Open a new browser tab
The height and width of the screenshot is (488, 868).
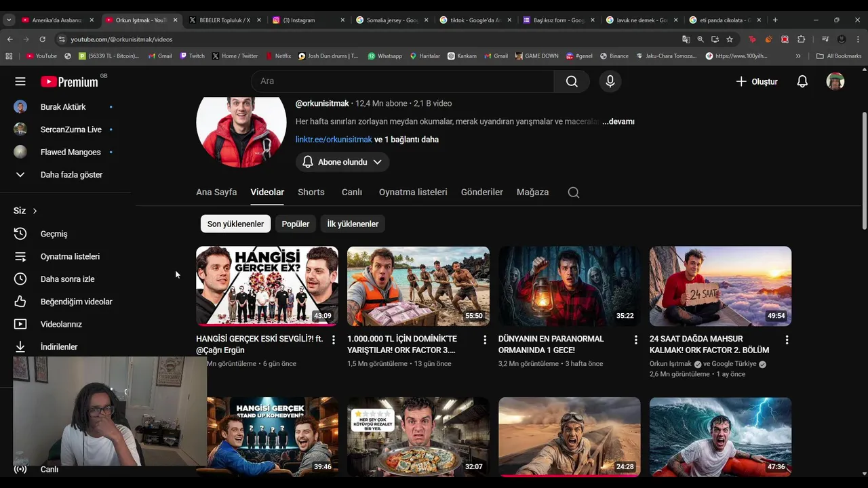775,20
